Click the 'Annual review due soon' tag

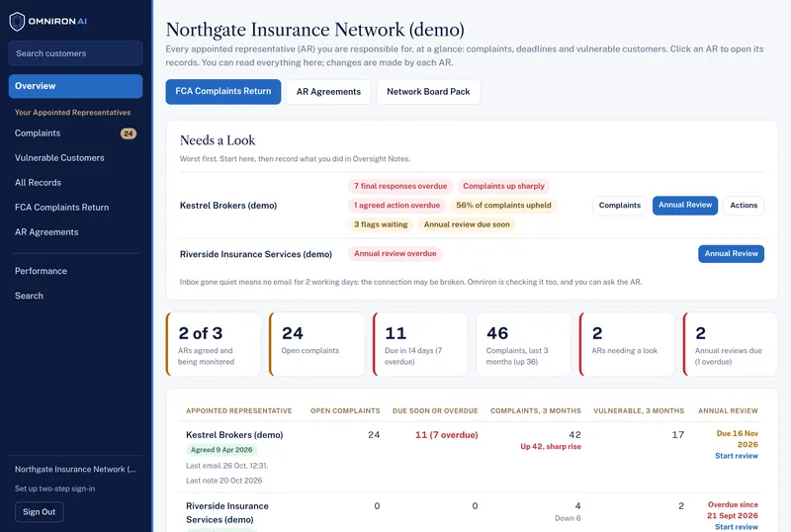coord(467,224)
